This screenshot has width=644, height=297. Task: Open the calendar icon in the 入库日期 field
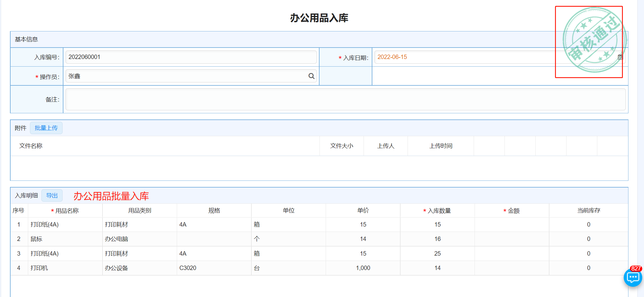[x=620, y=57]
